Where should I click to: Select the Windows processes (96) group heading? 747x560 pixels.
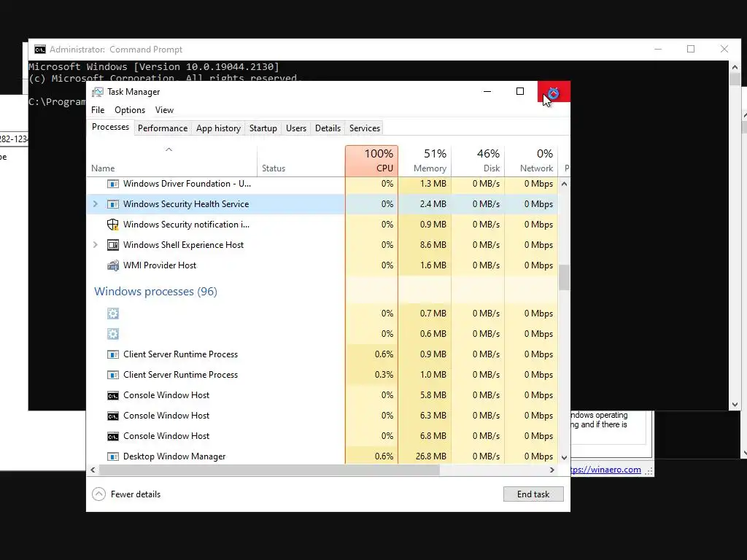point(155,292)
